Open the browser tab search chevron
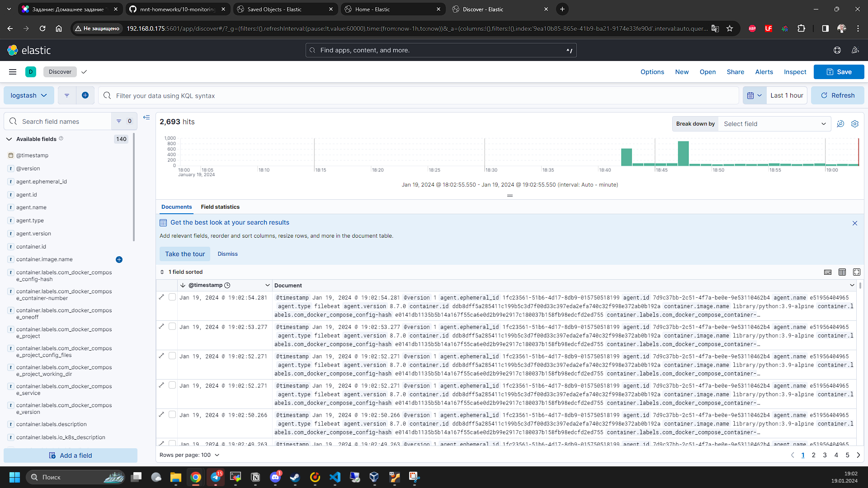This screenshot has width=868, height=488. tap(9, 9)
